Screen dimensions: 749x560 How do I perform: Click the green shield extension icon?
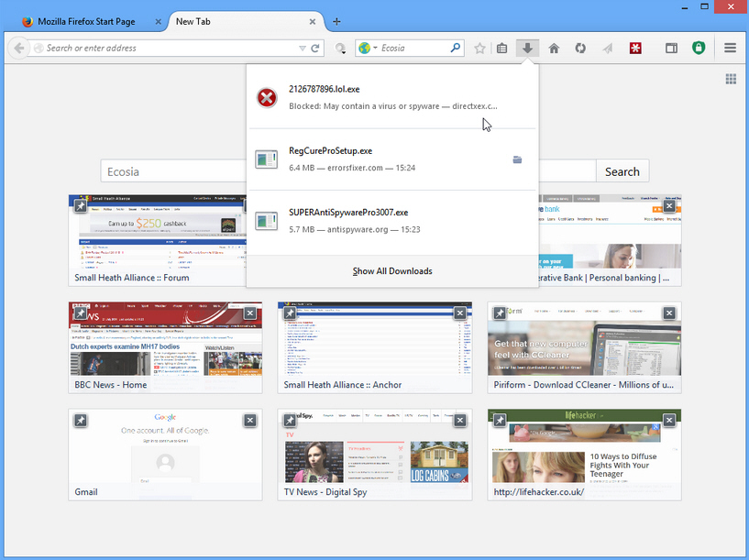[699, 48]
